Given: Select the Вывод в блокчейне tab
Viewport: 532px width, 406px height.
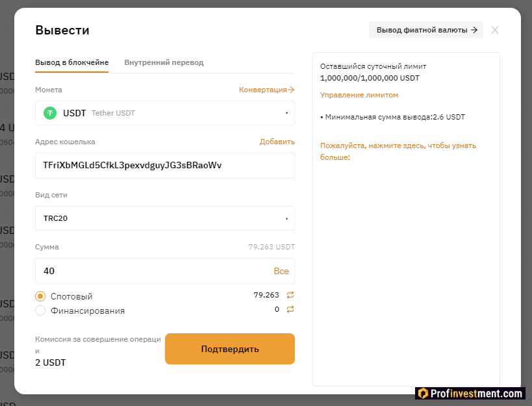Looking at the screenshot, I should point(71,62).
